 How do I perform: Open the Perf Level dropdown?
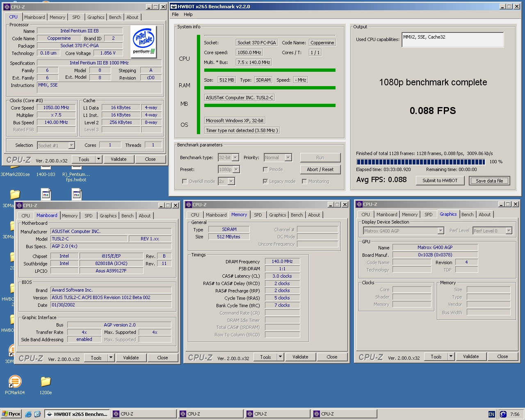(x=509, y=231)
